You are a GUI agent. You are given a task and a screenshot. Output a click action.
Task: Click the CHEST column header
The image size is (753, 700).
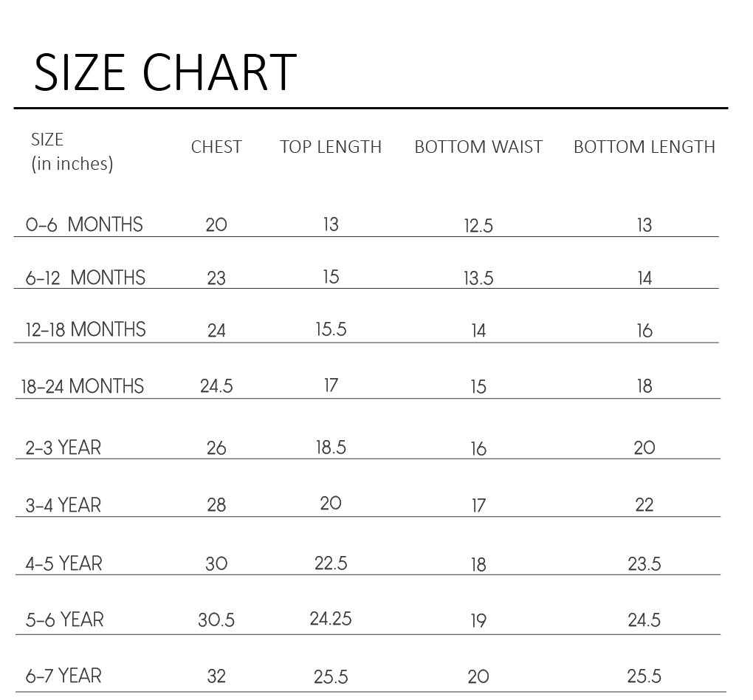[216, 147]
